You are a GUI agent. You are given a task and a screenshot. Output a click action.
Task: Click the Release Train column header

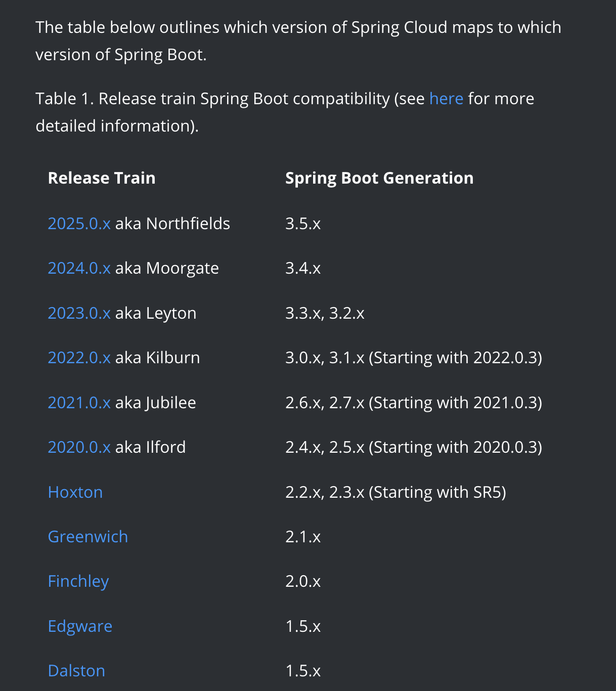(102, 178)
